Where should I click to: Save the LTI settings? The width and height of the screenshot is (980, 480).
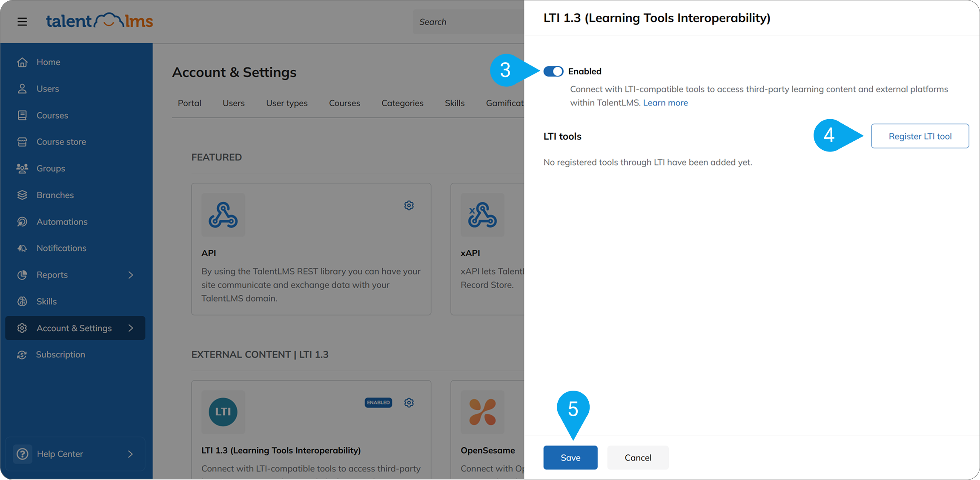570,457
